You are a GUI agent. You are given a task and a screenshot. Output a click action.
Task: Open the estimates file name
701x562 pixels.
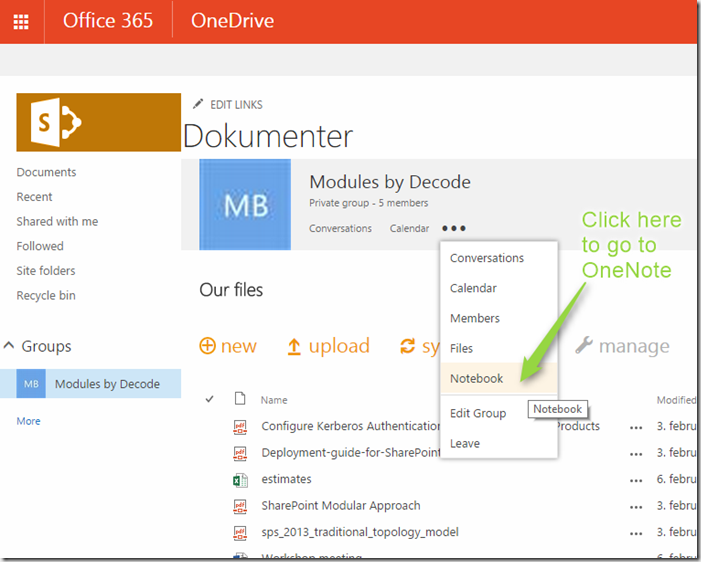click(286, 479)
